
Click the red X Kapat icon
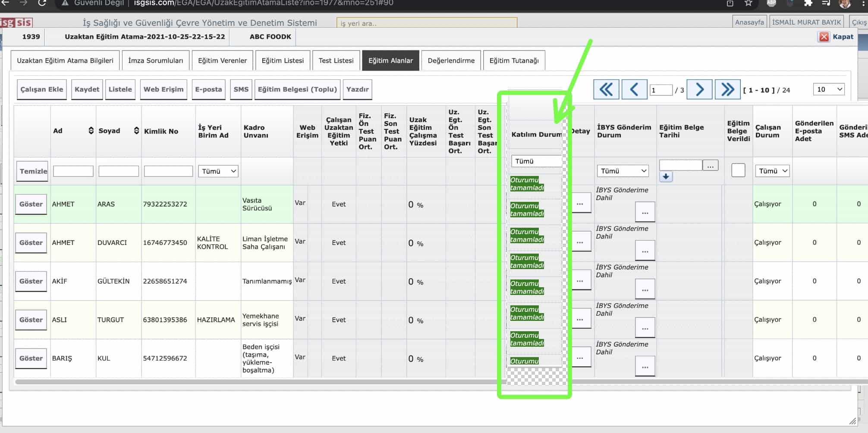pyautogui.click(x=824, y=37)
